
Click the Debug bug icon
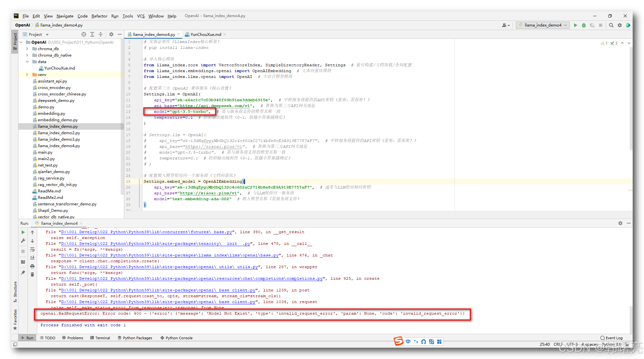(x=584, y=25)
